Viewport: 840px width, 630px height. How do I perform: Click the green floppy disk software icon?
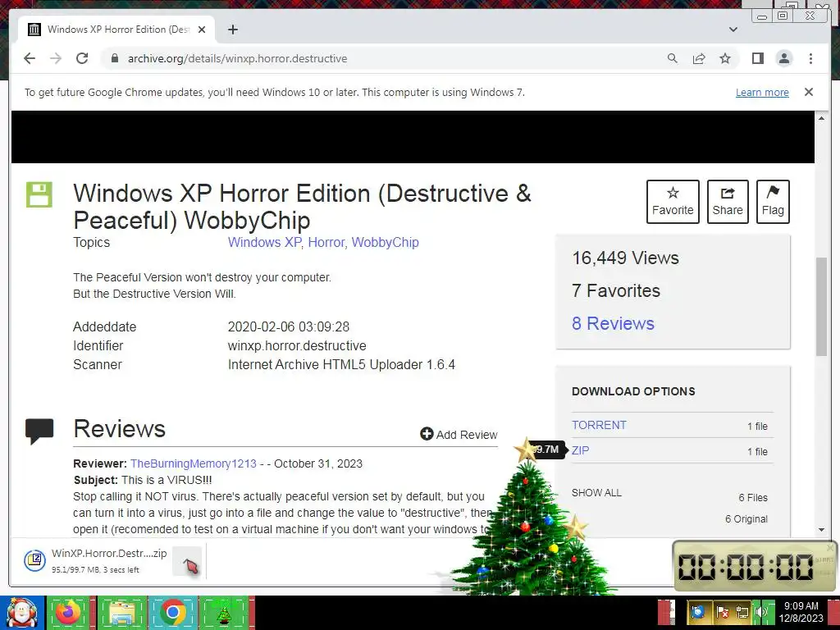(39, 194)
